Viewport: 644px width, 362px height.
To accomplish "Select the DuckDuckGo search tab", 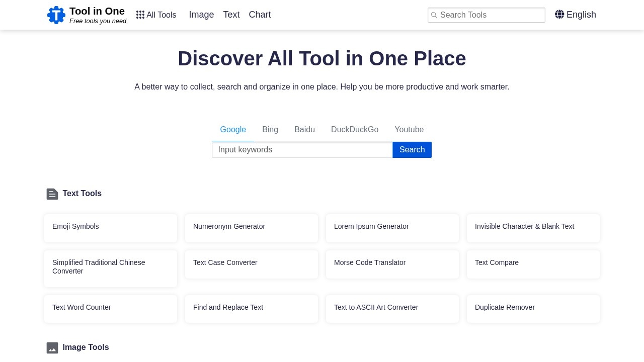I will tap(355, 130).
